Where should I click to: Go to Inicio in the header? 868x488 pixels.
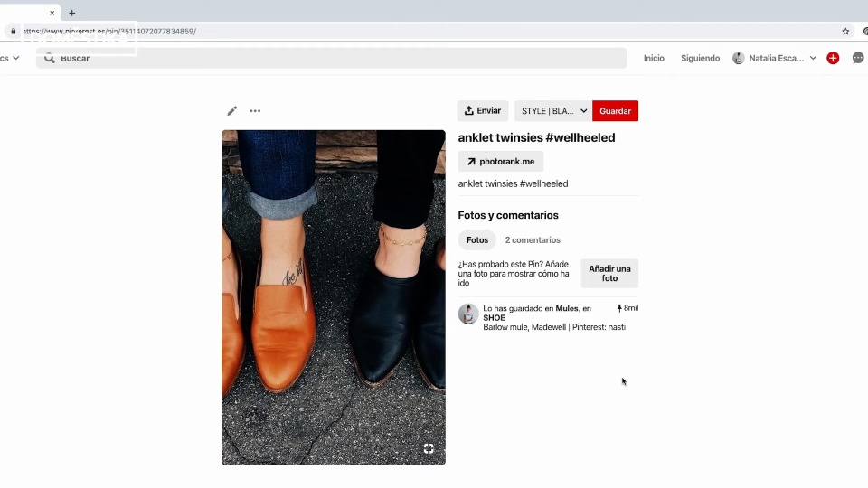pos(654,58)
